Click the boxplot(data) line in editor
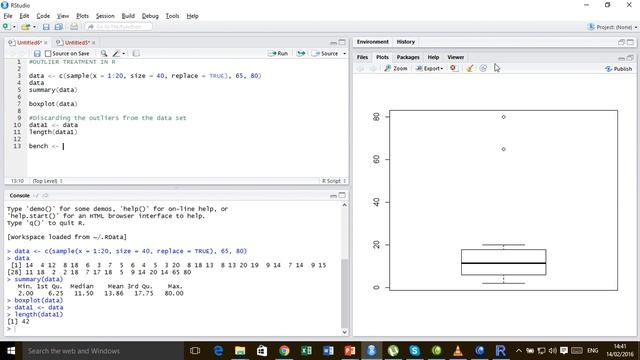Image resolution: width=640 pixels, height=360 pixels. coord(53,104)
